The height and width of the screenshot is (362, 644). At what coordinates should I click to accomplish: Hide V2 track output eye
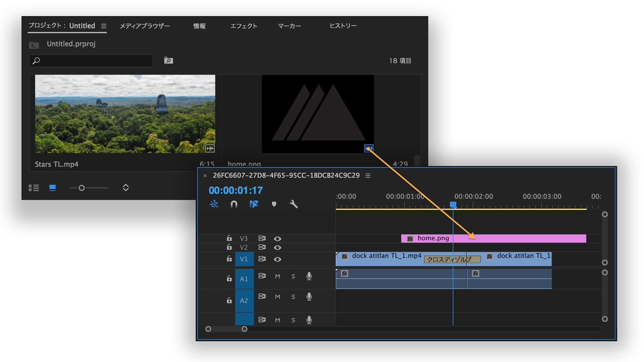pos(278,248)
